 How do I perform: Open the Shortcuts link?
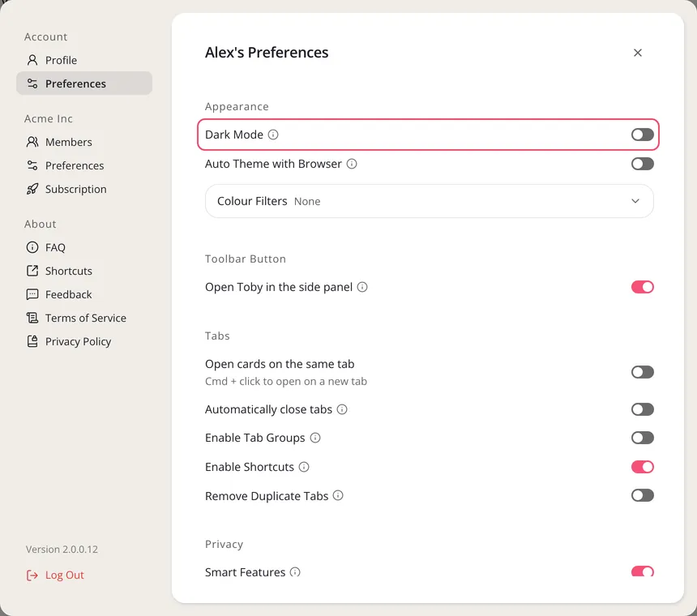[x=84, y=271]
